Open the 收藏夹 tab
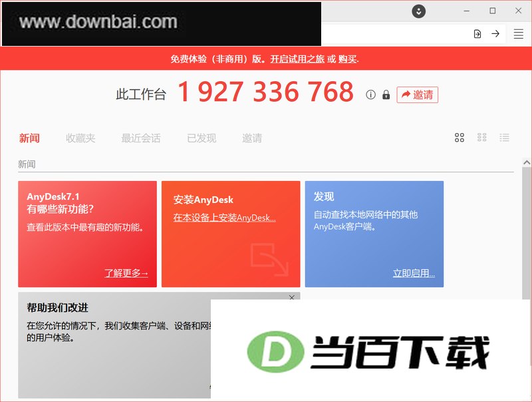The height and width of the screenshot is (402, 532). [80, 138]
